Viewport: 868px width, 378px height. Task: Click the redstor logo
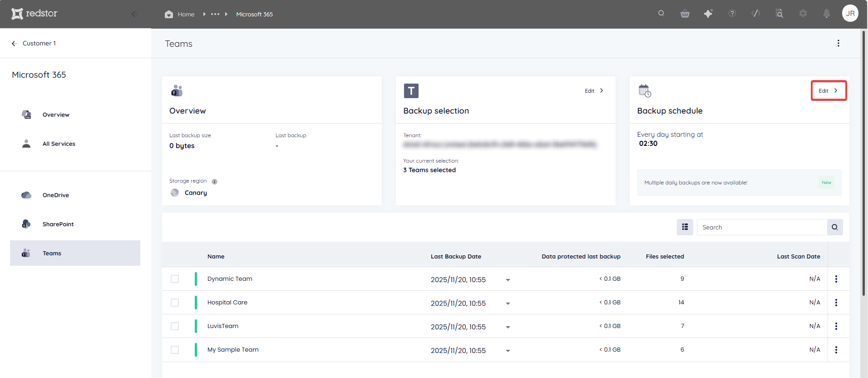coord(35,14)
